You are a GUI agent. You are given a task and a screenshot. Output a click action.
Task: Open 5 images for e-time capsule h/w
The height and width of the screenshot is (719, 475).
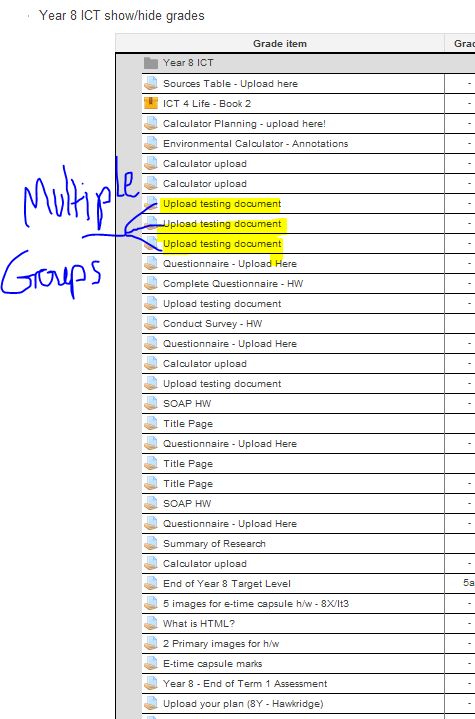(256, 603)
